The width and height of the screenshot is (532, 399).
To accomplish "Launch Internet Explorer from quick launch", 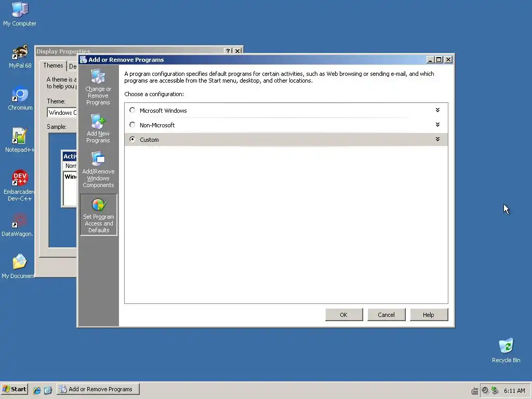I will coord(37,390).
